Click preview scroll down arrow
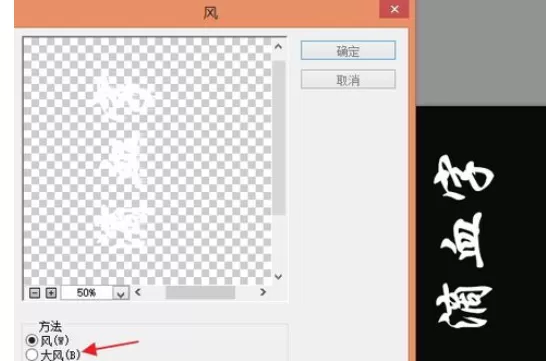This screenshot has width=546, height=361. pyautogui.click(x=278, y=277)
